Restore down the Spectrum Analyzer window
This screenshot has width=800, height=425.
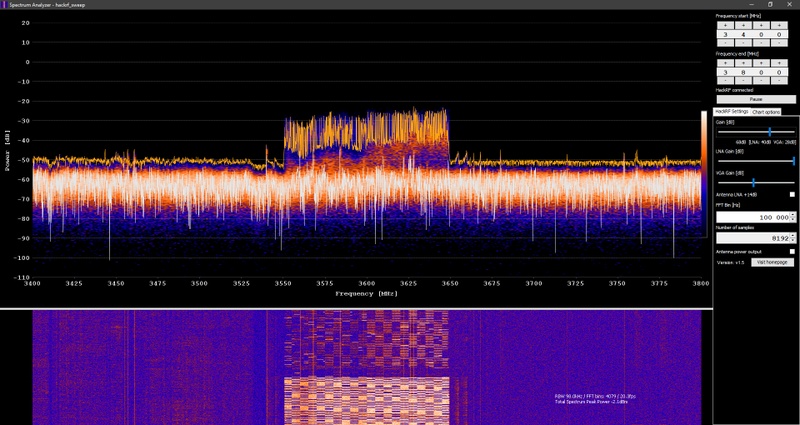(x=770, y=4)
